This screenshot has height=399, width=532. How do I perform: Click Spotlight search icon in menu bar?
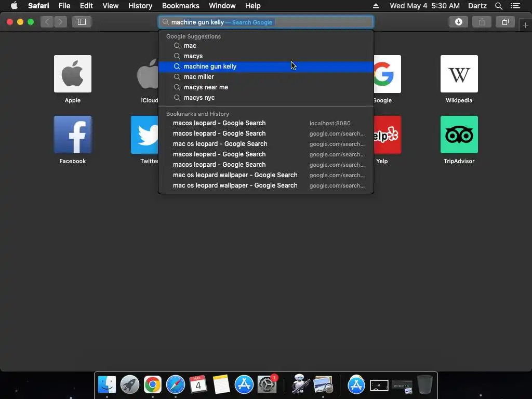[498, 6]
